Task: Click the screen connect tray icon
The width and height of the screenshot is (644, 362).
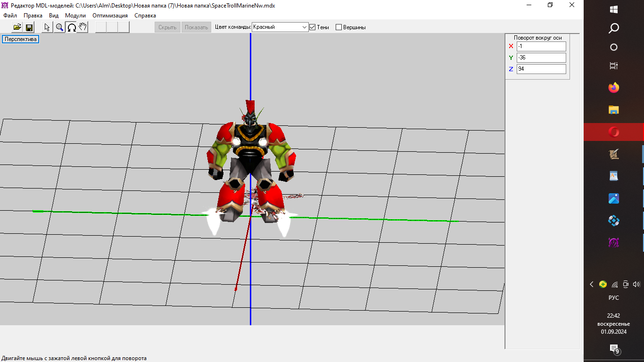Action: point(626,284)
